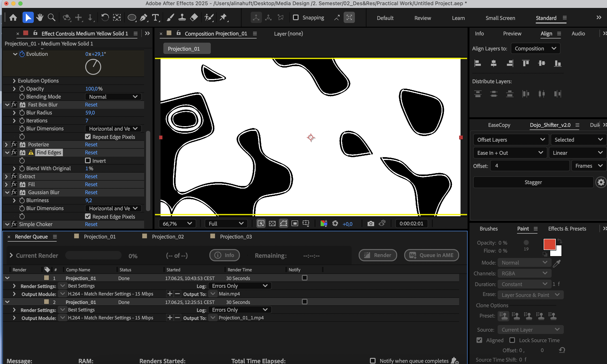Open the 66,7% magnification dropdown

[177, 224]
